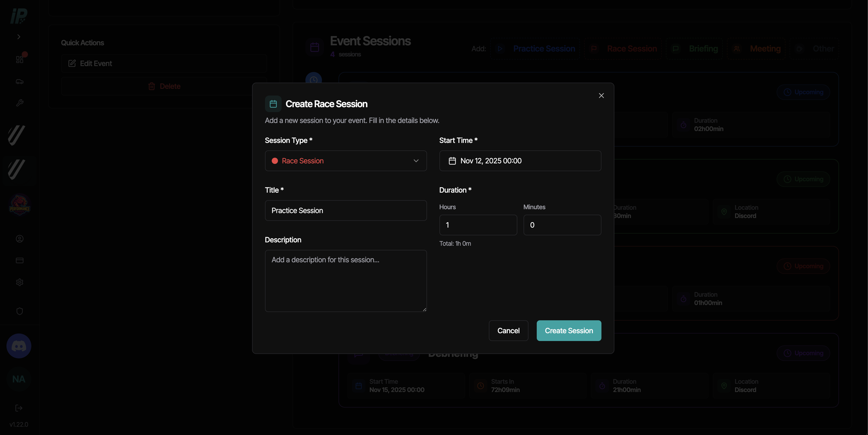Add a Practice Session

[x=535, y=49]
